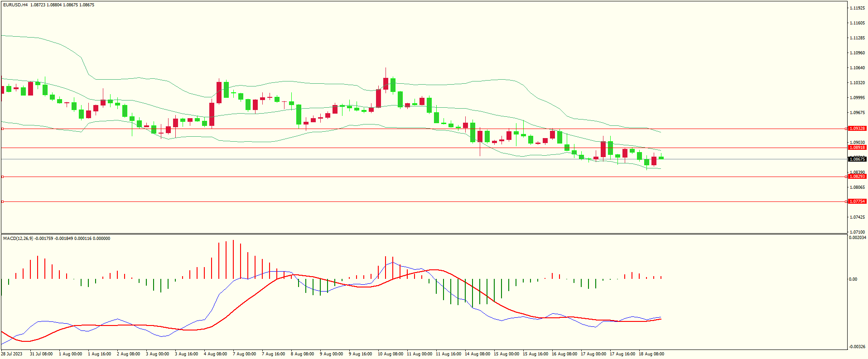868x359 pixels.
Task: Select the 10 Aug 08:00 time axis label
Action: coord(390,354)
